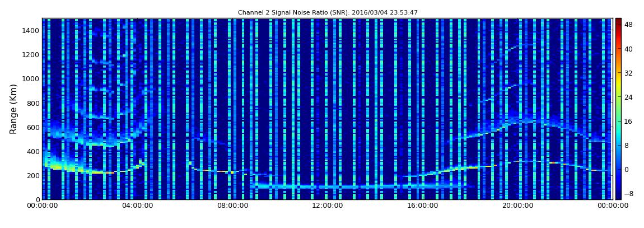Click the 04:00:00 time axis label

click(x=137, y=206)
